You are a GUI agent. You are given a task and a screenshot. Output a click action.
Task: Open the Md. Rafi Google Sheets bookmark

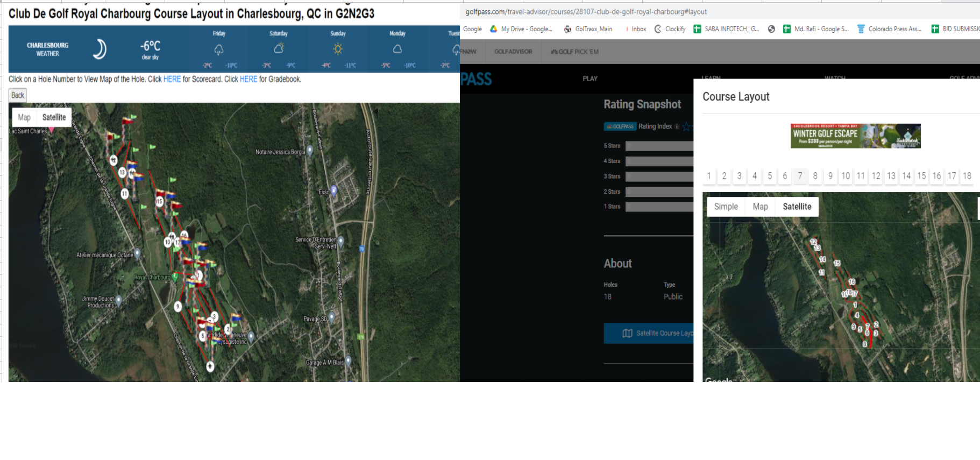point(816,29)
